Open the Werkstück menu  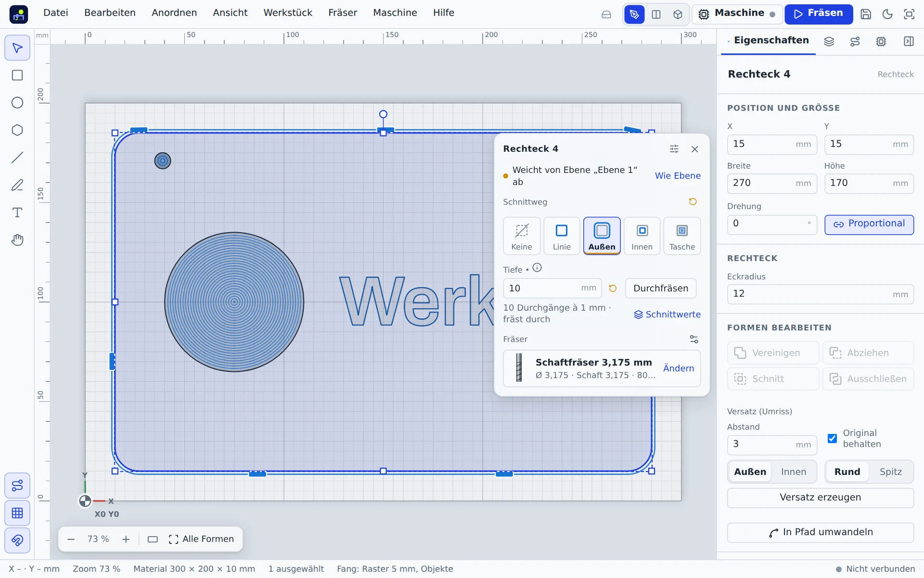point(288,13)
